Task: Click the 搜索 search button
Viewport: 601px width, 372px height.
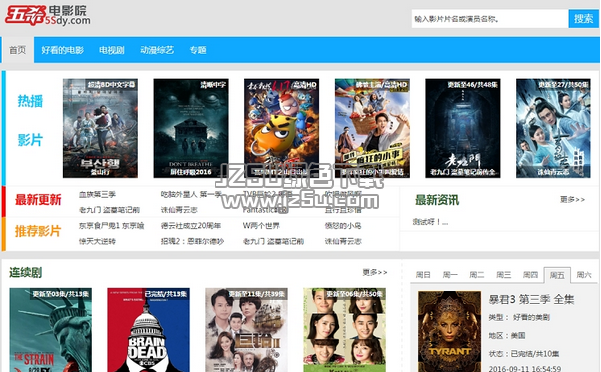Action: click(x=583, y=19)
